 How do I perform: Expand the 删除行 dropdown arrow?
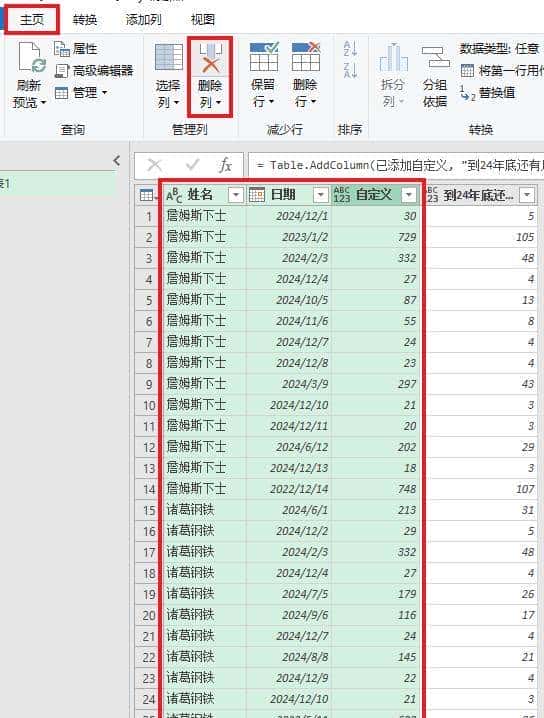click(313, 102)
